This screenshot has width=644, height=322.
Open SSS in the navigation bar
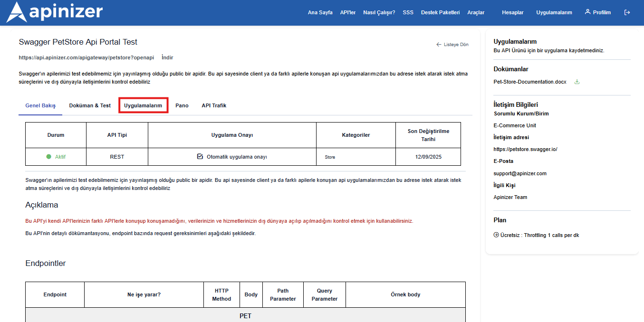pyautogui.click(x=408, y=13)
